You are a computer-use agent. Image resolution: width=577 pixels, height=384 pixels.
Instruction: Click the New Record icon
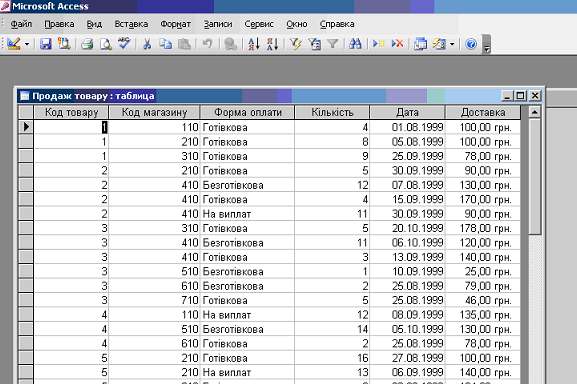click(x=379, y=44)
